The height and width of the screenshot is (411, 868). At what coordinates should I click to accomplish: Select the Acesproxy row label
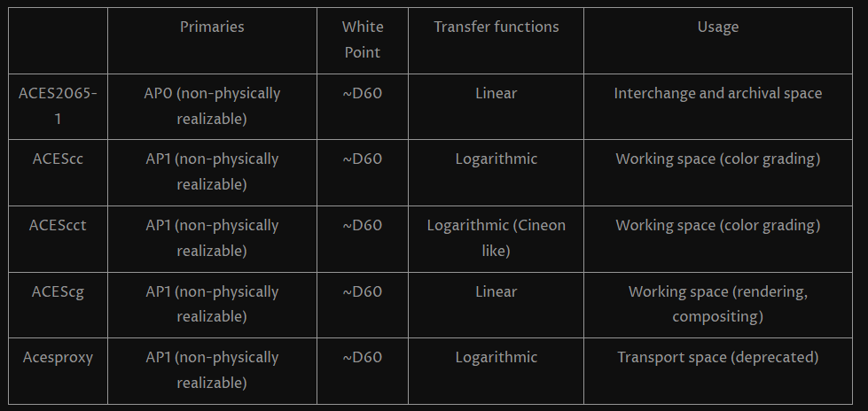pyautogui.click(x=58, y=358)
